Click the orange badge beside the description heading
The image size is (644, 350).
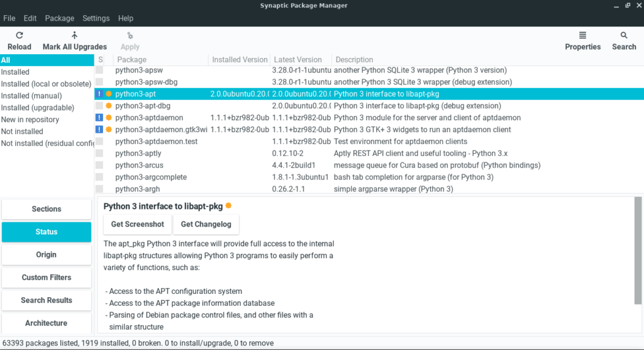click(229, 206)
